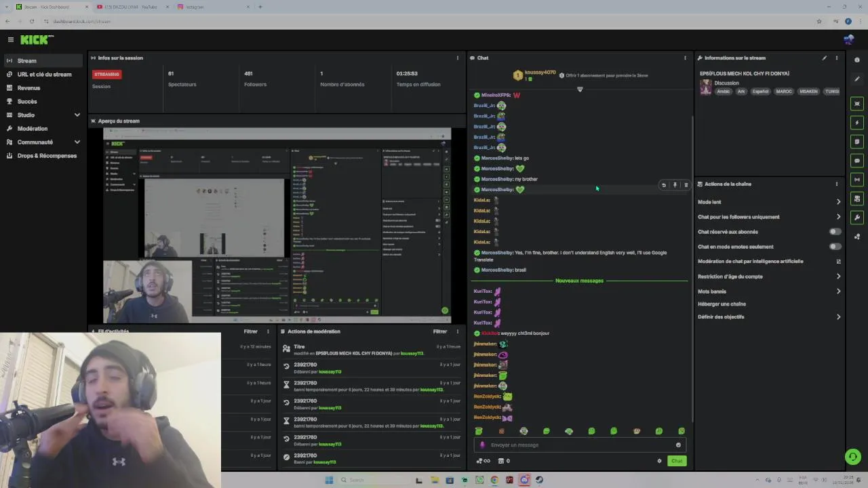868x488 pixels.
Task: Open Infos sur la session options menu
Action: (x=457, y=58)
